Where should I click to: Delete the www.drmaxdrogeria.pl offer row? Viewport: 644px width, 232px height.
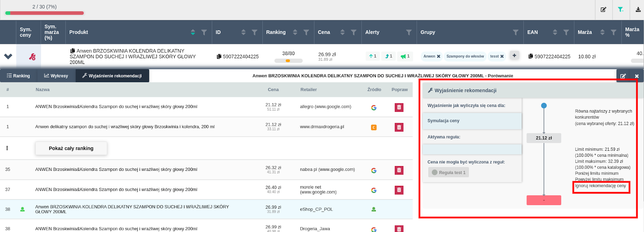pos(399,127)
